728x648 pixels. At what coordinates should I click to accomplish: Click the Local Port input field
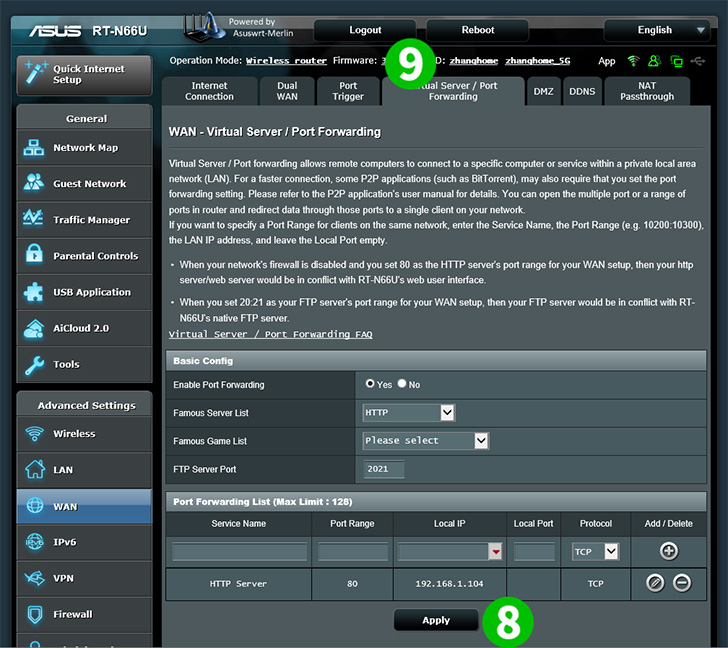click(534, 552)
